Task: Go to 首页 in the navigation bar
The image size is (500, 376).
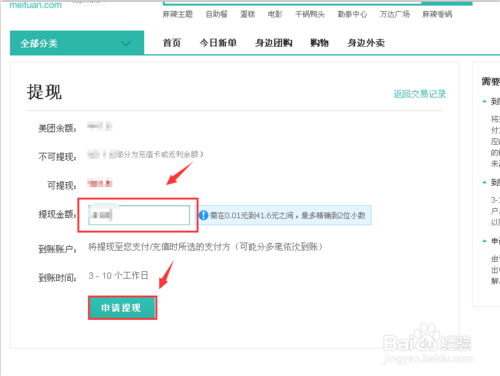Action: 172,43
